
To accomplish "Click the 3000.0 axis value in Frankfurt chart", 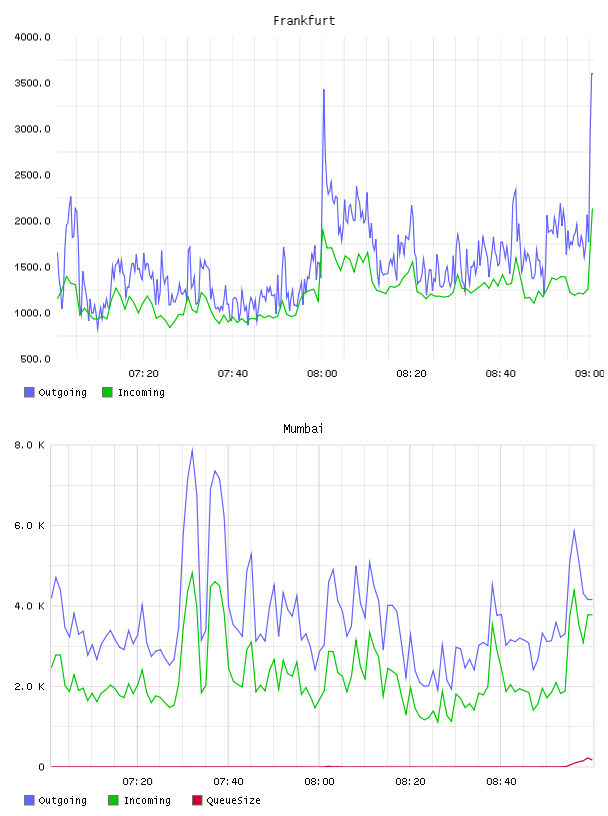I will 32,129.
